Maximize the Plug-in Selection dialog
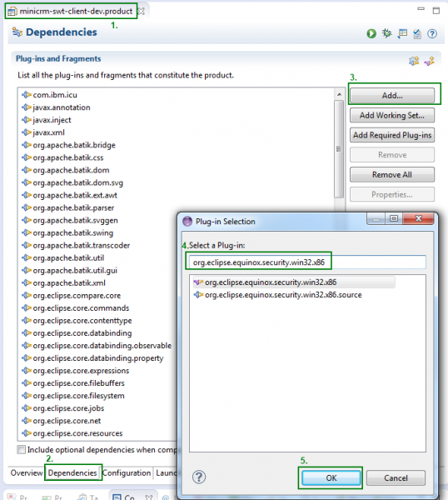Image resolution: width=448 pixels, height=500 pixels. [x=394, y=218]
